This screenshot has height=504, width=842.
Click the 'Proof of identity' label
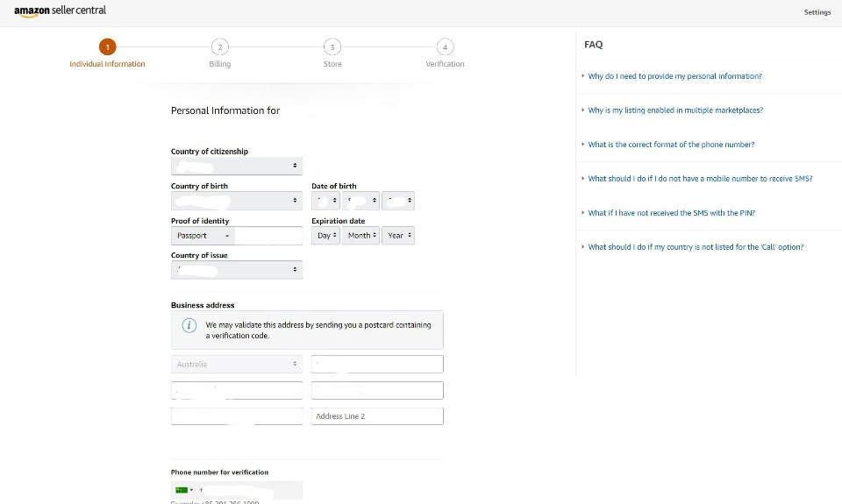click(x=200, y=221)
